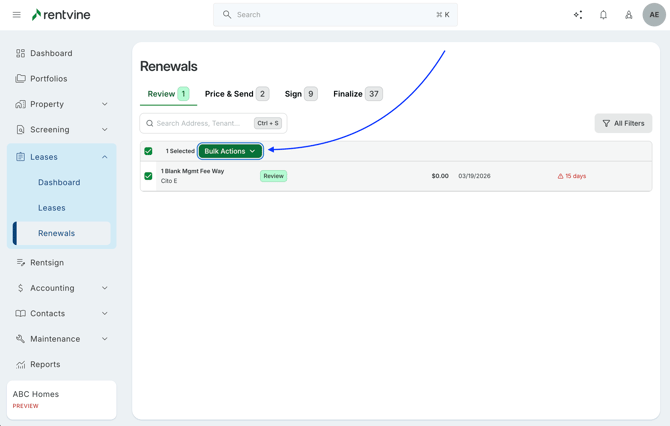The image size is (670, 426).
Task: Go to Rentsign in the sidebar
Action: [x=46, y=263]
